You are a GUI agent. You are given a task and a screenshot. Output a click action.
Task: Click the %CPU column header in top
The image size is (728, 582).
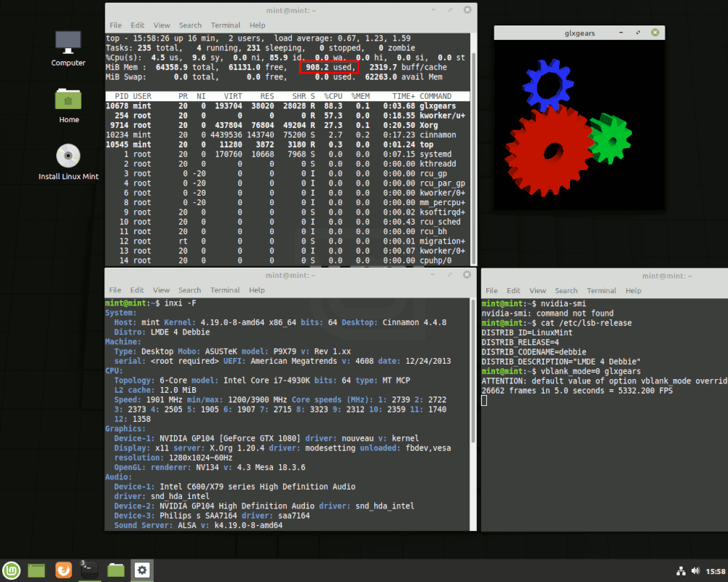[333, 96]
